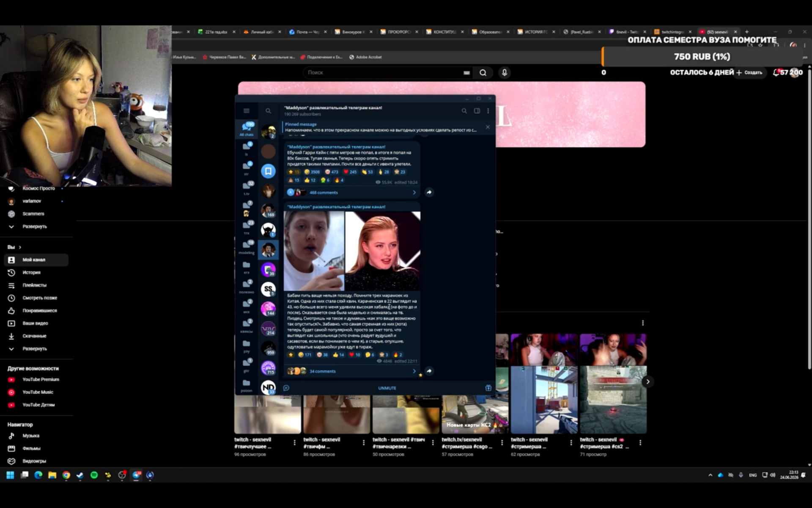Open the blonde woman photo in post
812x508 pixels.
tap(383, 251)
